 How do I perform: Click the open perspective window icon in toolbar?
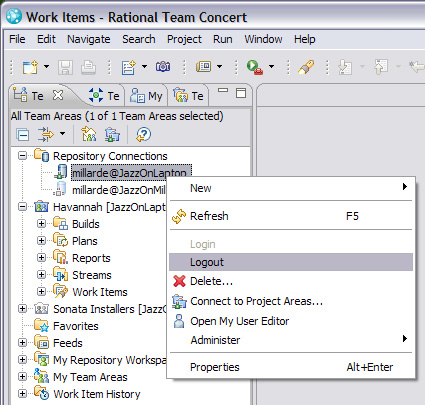point(204,67)
